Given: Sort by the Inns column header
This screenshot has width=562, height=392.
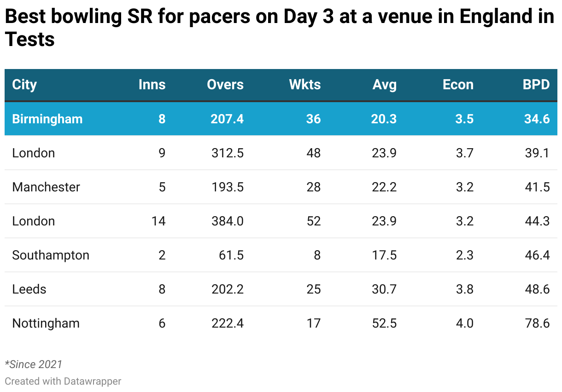Looking at the screenshot, I should pyautogui.click(x=152, y=85).
